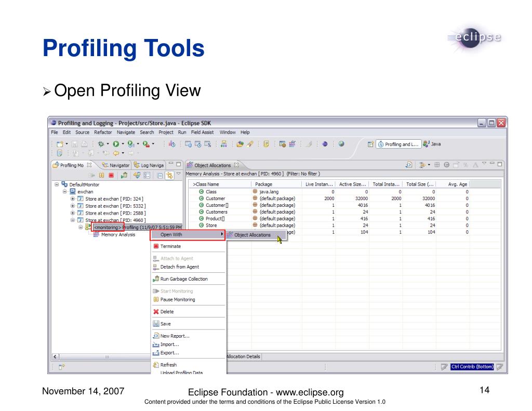Viewport: 532px width, 411px height.
Task: Click the yellow scroll document icon
Action: click(x=267, y=144)
